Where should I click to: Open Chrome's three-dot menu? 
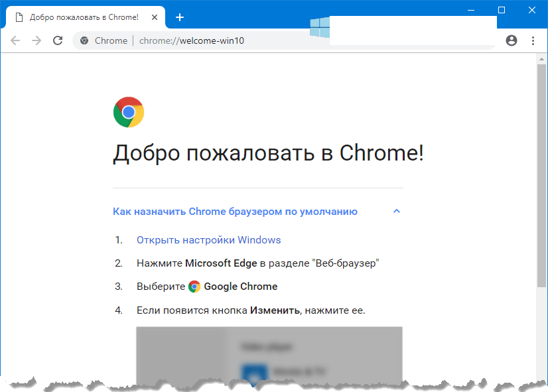533,40
